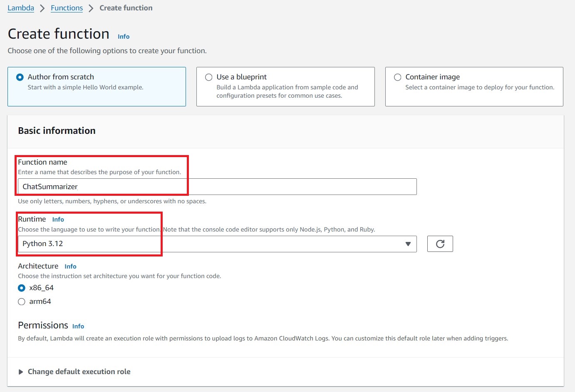The width and height of the screenshot is (575, 392).
Task: Open the Functions breadcrumb link
Action: tap(67, 8)
